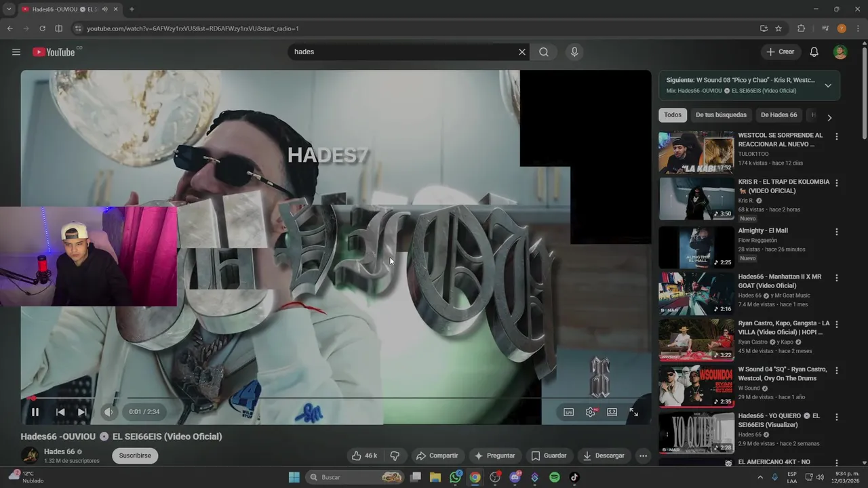Open TikTok from the taskbar

coord(574,477)
